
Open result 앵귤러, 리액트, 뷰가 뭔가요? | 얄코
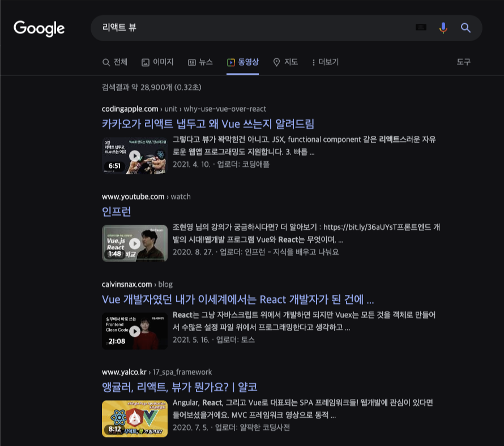180,387
